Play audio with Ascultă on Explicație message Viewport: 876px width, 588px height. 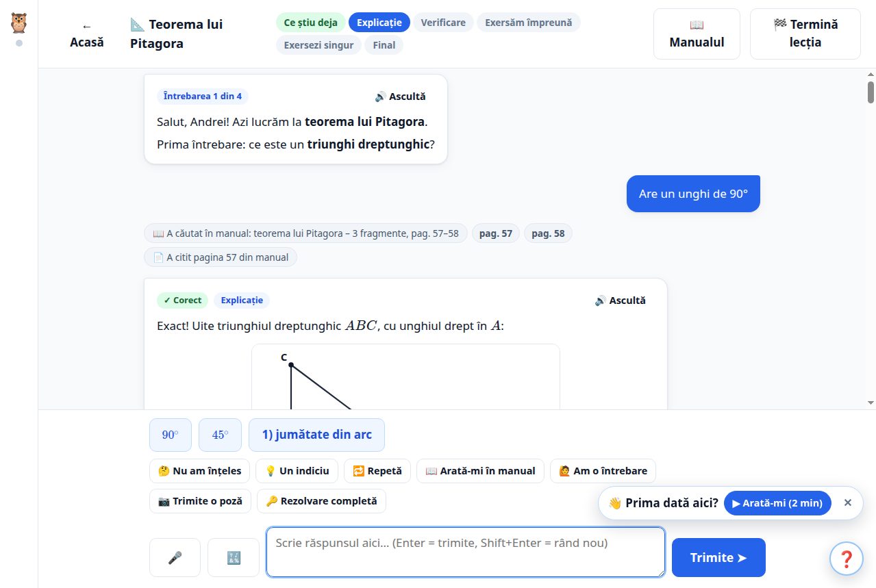point(620,301)
